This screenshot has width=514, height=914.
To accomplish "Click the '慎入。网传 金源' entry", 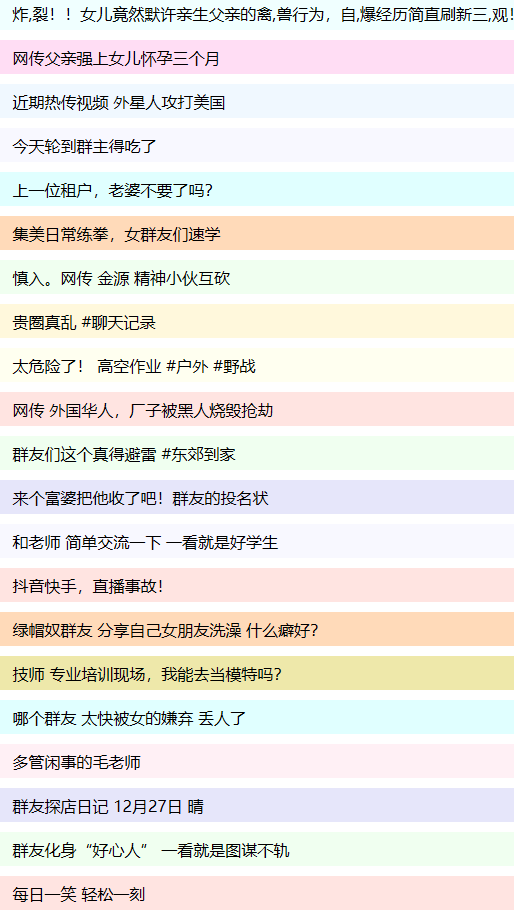I will click(x=257, y=278).
